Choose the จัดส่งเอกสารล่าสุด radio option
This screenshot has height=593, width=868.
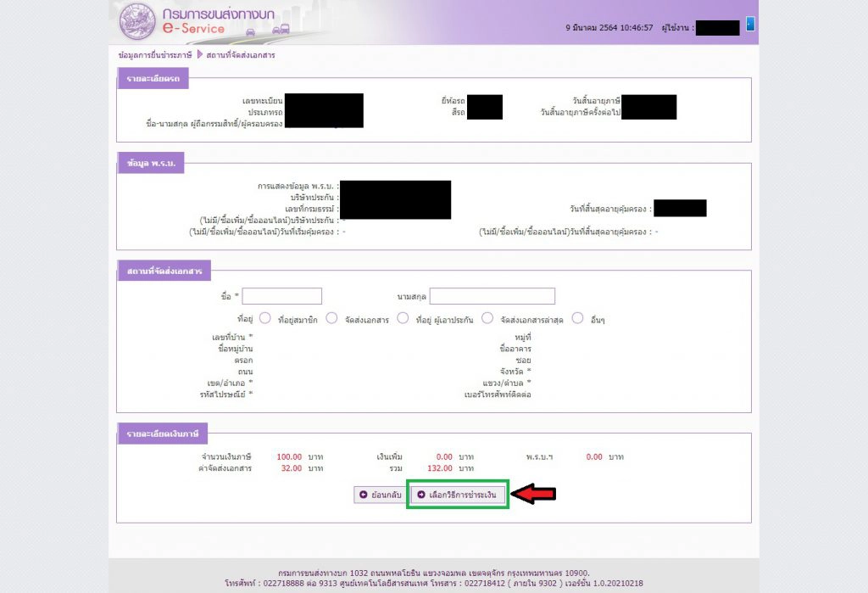point(487,318)
